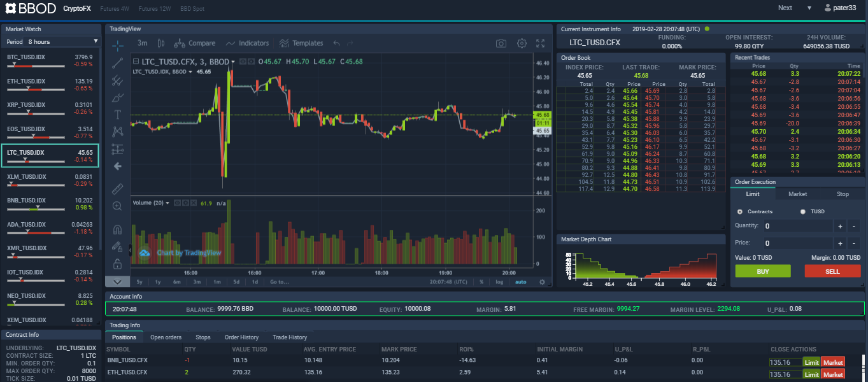This screenshot has width=868, height=382.
Task: Expand the LTC_TUSD.IDX, BBOD legend arrow
Action: click(191, 72)
